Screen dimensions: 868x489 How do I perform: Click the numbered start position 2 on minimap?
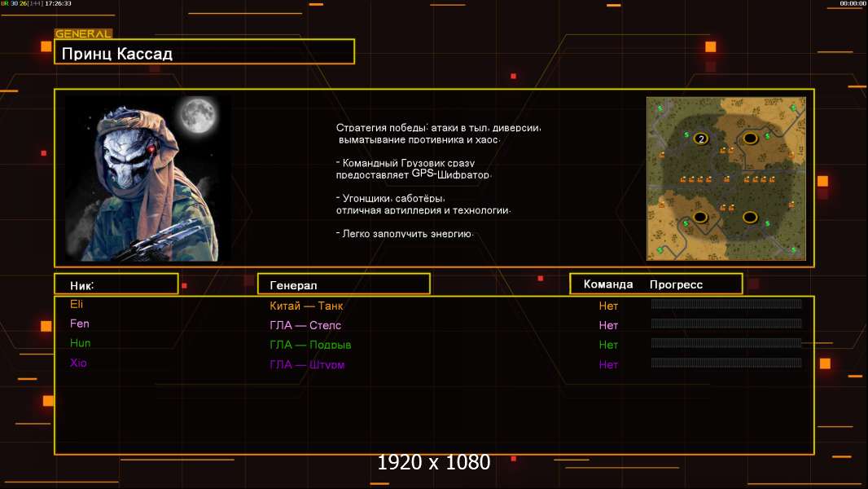coord(701,139)
